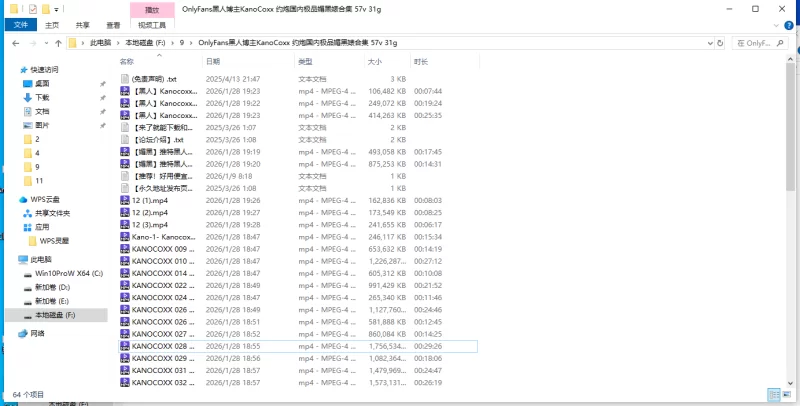
Task: Open 网络 in the navigation pane
Action: pyautogui.click(x=37, y=334)
